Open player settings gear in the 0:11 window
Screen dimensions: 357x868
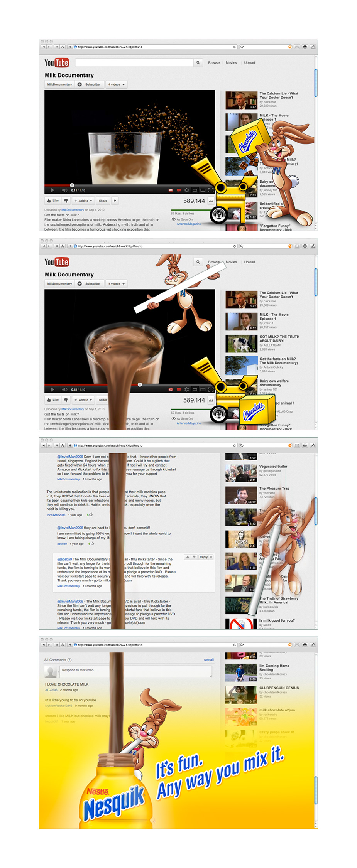tap(187, 190)
